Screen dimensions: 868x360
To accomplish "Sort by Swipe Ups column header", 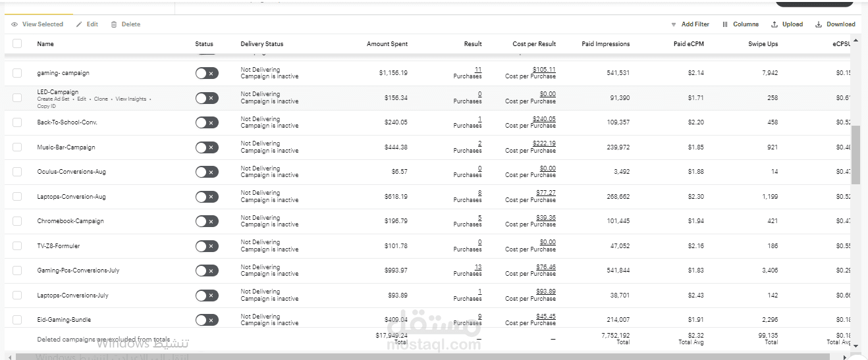I will tap(763, 44).
